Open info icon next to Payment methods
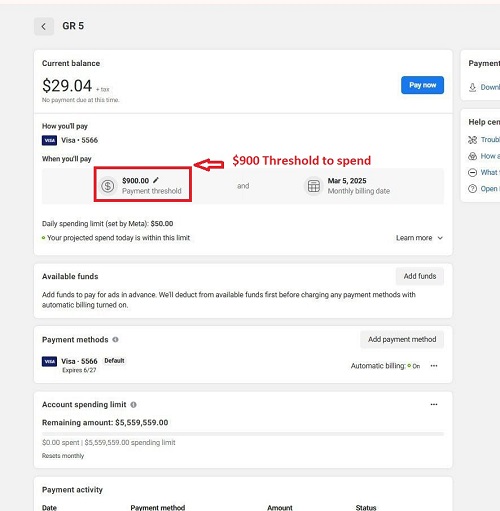Viewport: 500px width, 511px height. click(x=115, y=339)
